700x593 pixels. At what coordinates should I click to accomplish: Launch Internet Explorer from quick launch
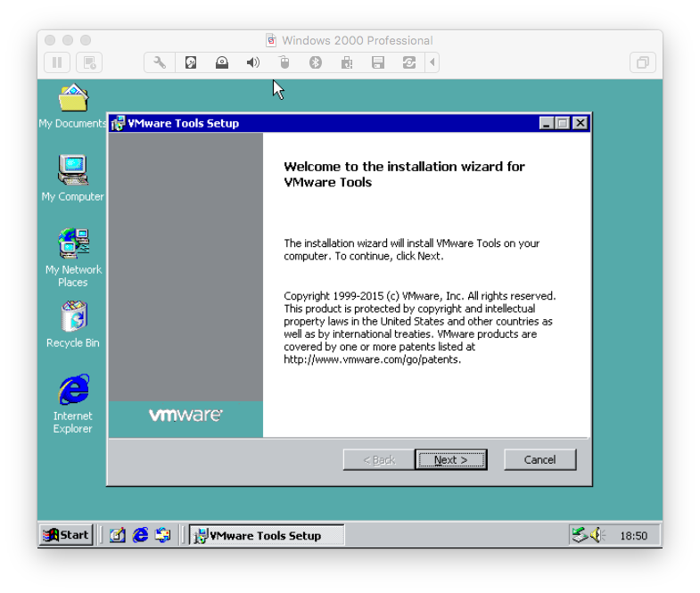(140, 535)
